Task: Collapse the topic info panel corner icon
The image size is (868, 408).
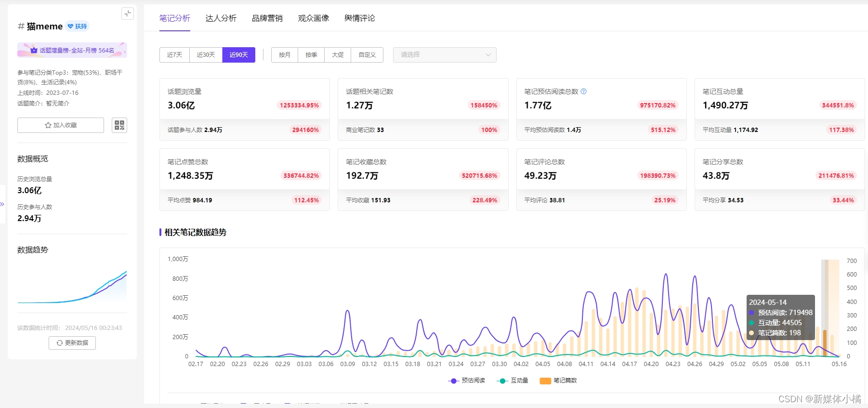Action: pos(128,13)
